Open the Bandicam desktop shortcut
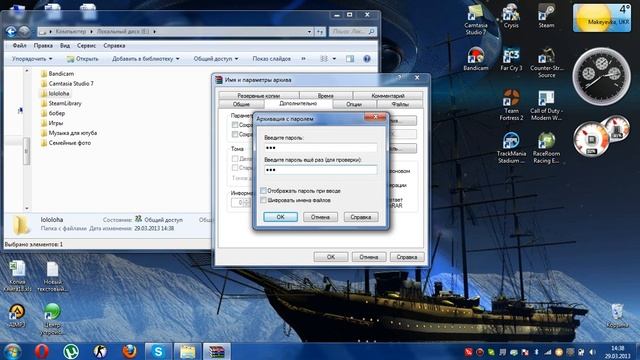This screenshot has width=640, height=360. 476,59
